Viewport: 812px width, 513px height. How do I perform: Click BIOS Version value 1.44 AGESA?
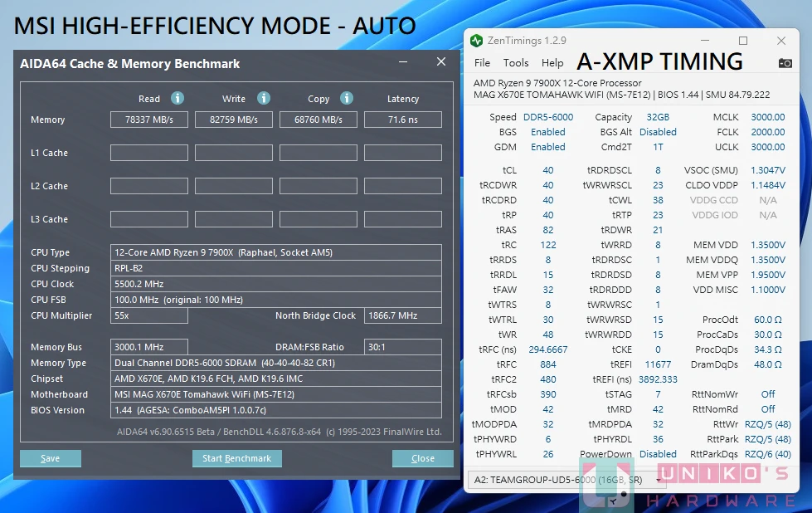276,410
